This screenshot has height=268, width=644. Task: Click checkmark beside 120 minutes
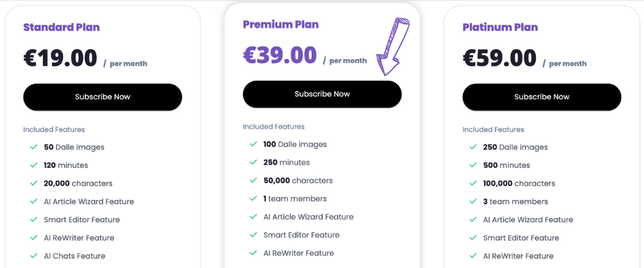click(x=34, y=165)
